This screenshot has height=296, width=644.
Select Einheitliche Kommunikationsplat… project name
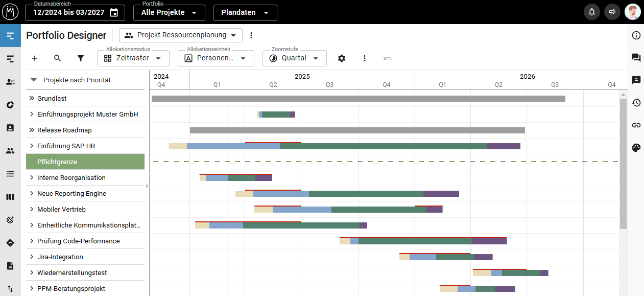click(89, 225)
